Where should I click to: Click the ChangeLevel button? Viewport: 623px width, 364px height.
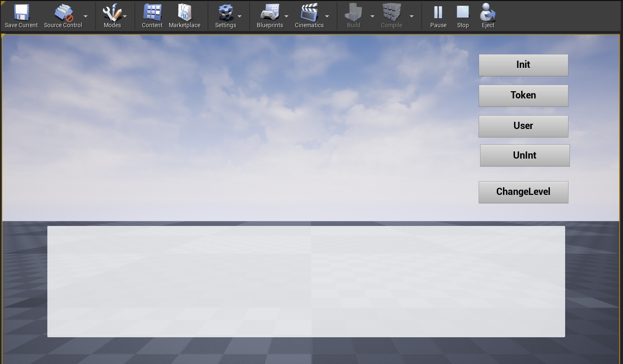[x=524, y=192]
